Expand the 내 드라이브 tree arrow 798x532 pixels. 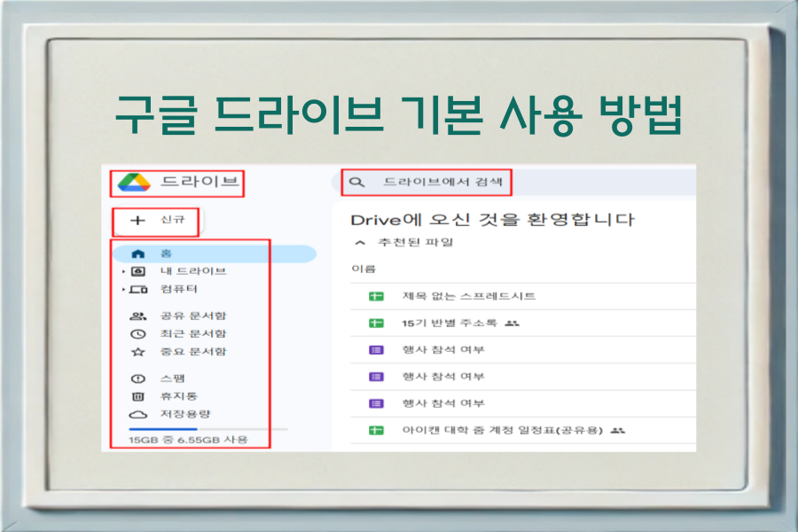pyautogui.click(x=123, y=272)
